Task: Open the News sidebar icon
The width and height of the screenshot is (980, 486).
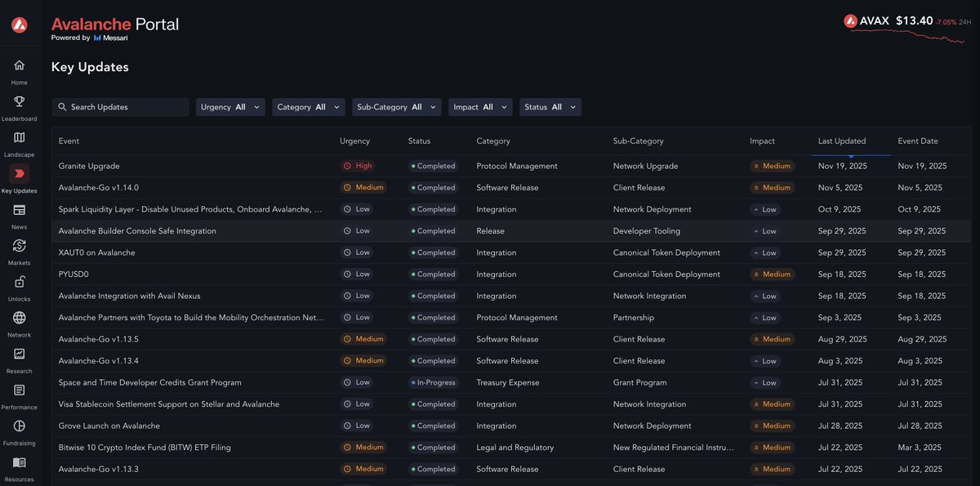Action: click(x=19, y=210)
